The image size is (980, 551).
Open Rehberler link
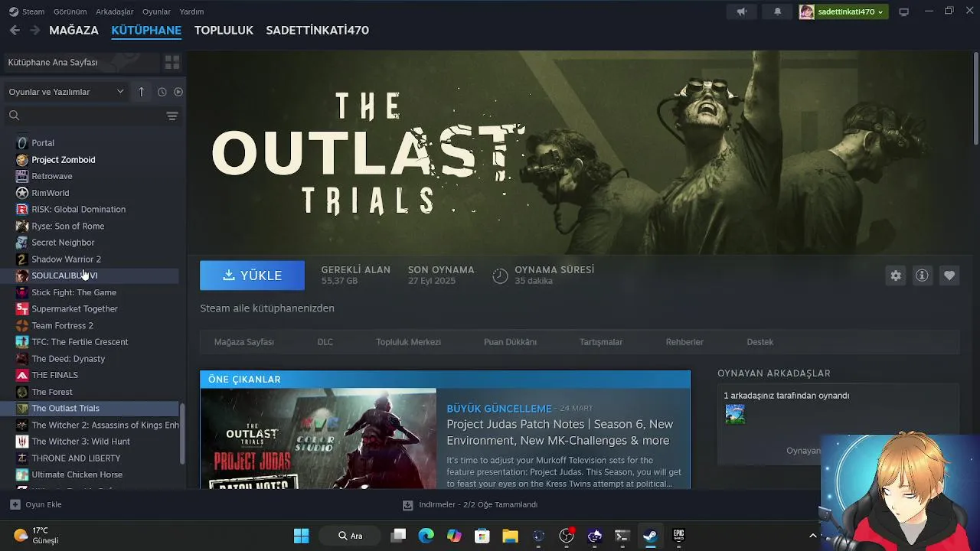684,342
